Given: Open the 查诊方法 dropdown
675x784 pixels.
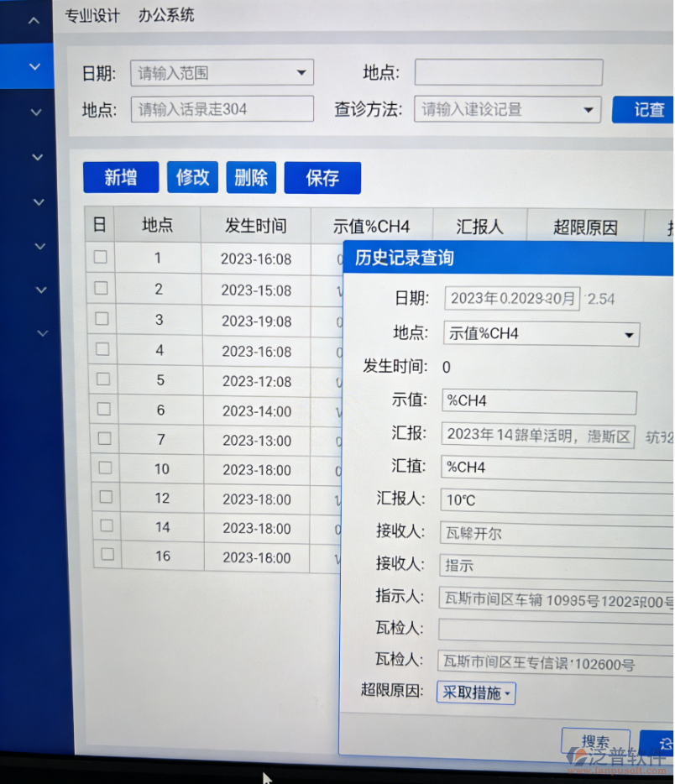Looking at the screenshot, I should point(587,109).
